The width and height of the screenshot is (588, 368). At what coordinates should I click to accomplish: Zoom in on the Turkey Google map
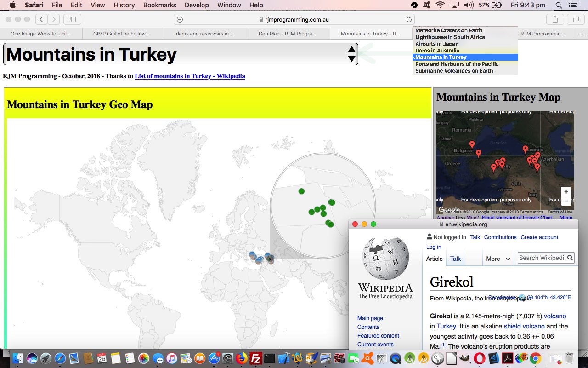pyautogui.click(x=566, y=192)
